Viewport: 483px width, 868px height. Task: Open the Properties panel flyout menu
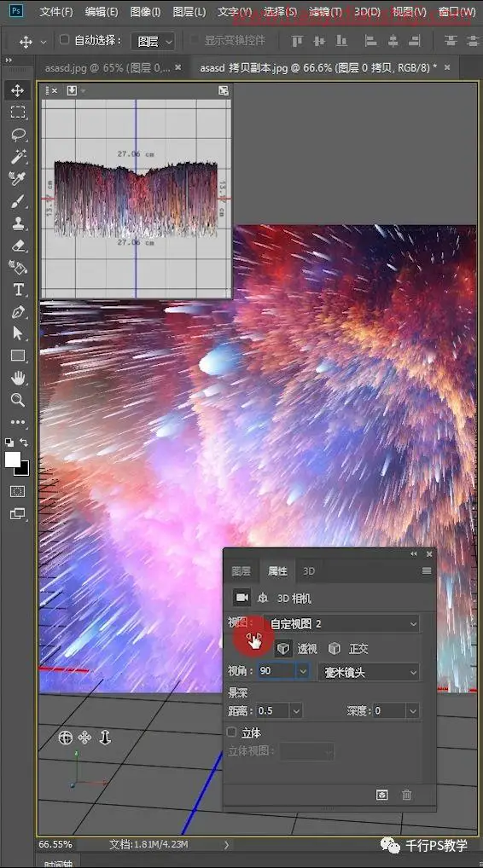[x=427, y=570]
